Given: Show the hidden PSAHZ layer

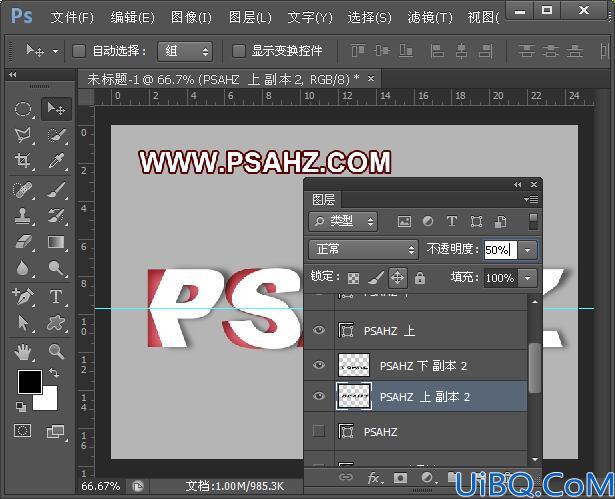Looking at the screenshot, I should (319, 431).
